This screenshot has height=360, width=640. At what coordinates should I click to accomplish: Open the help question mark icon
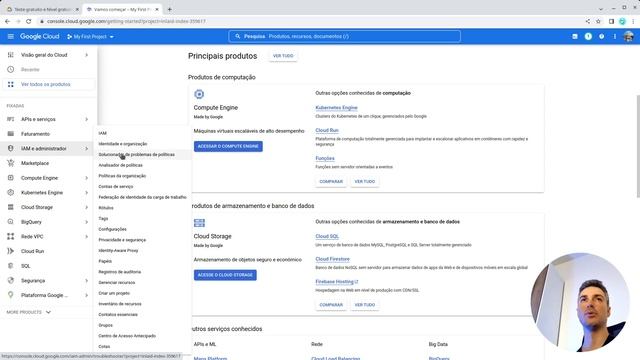602,36
